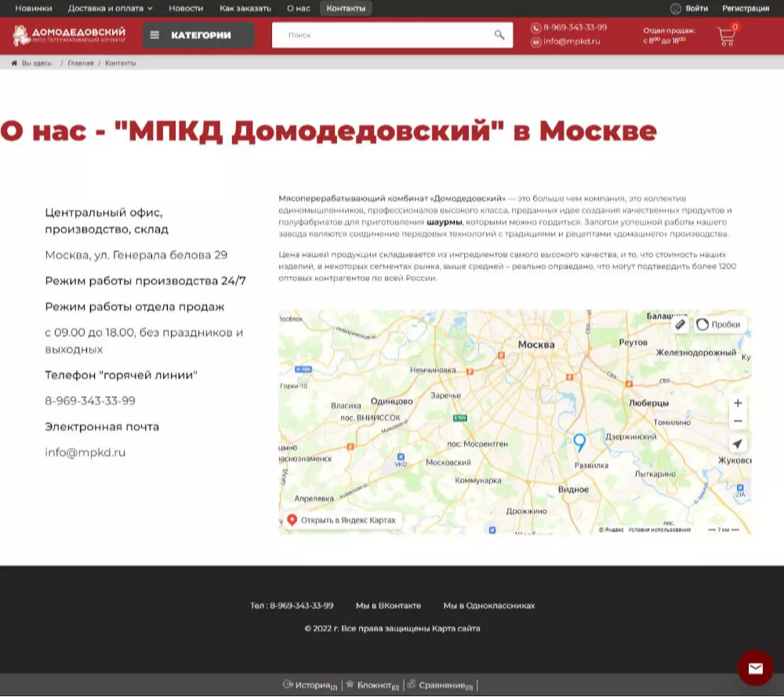Viewport: 784px width, 697px height.
Task: Click the red pin in Открыть в Яндекс Картах
Action: coord(292,520)
